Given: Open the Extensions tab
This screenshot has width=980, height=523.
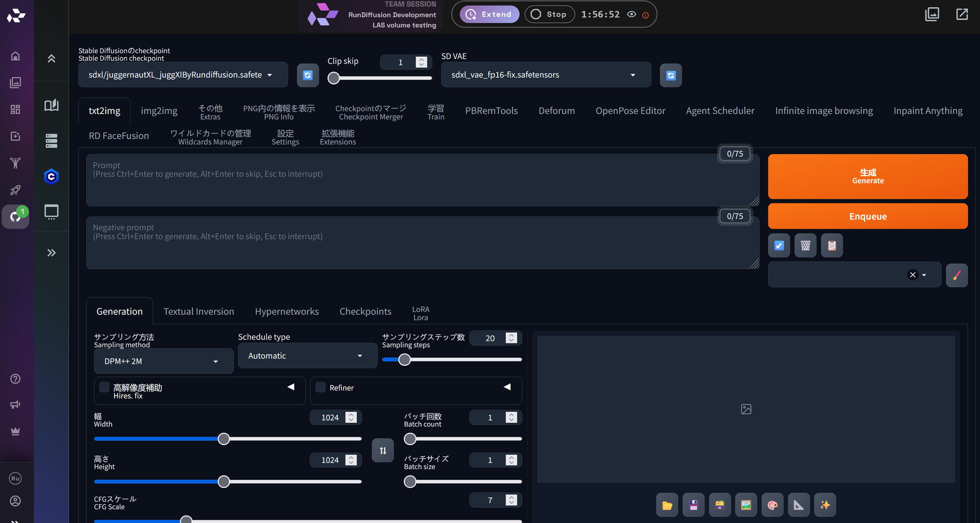Looking at the screenshot, I should [x=338, y=137].
